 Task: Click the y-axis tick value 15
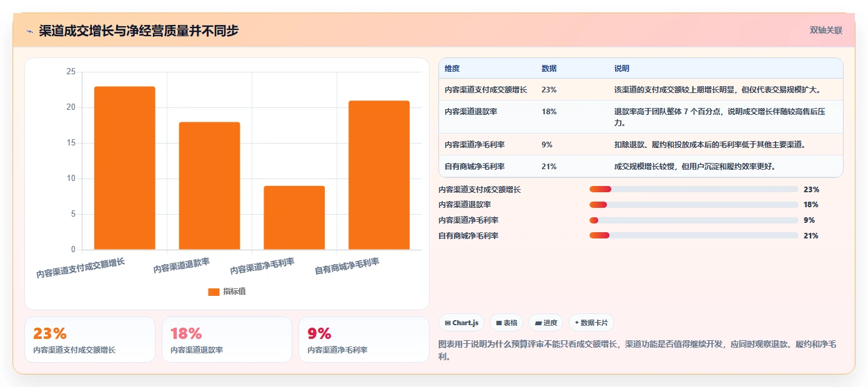click(x=71, y=143)
